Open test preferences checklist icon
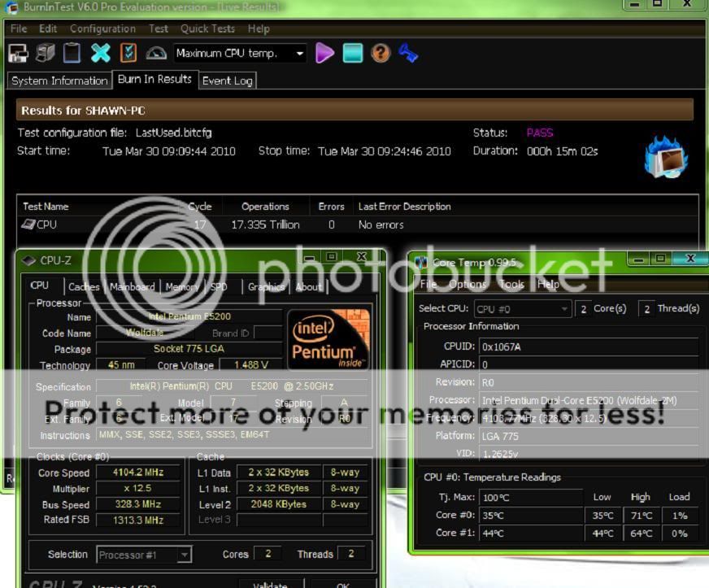This screenshot has width=709, height=588. click(128, 54)
